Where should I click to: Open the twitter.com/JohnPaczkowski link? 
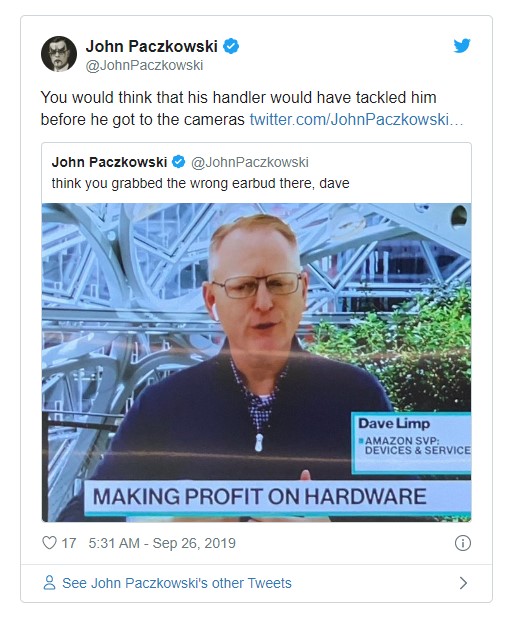(x=356, y=120)
